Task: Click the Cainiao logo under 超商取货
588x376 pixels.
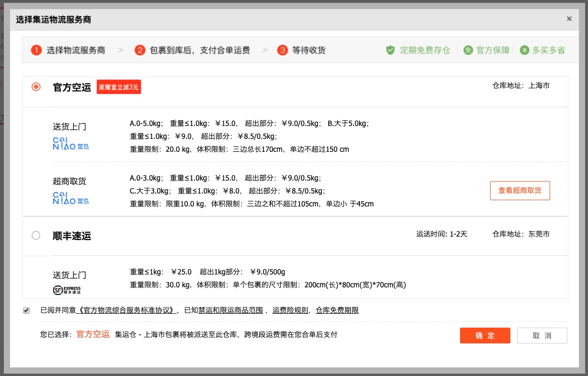Action: pyautogui.click(x=70, y=198)
